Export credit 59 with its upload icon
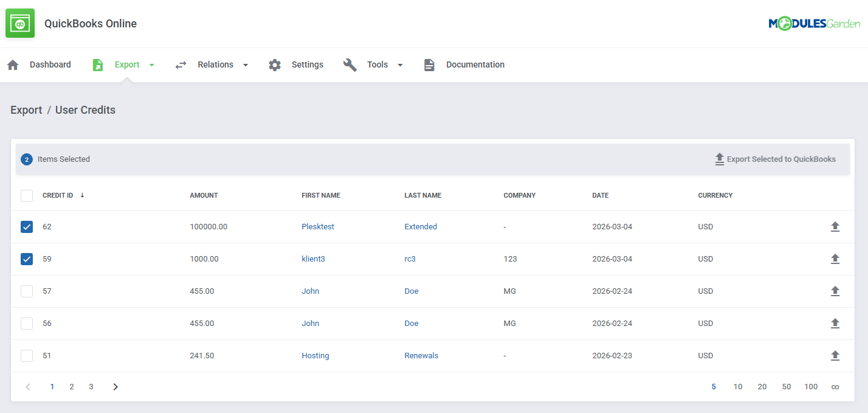Viewport: 868px width, 413px height. click(x=835, y=259)
